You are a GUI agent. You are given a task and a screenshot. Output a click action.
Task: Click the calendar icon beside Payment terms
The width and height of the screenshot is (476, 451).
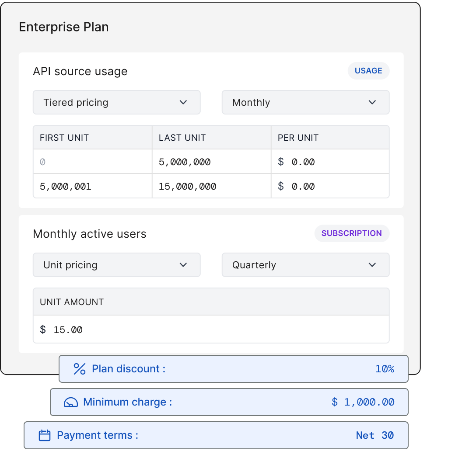coord(45,435)
